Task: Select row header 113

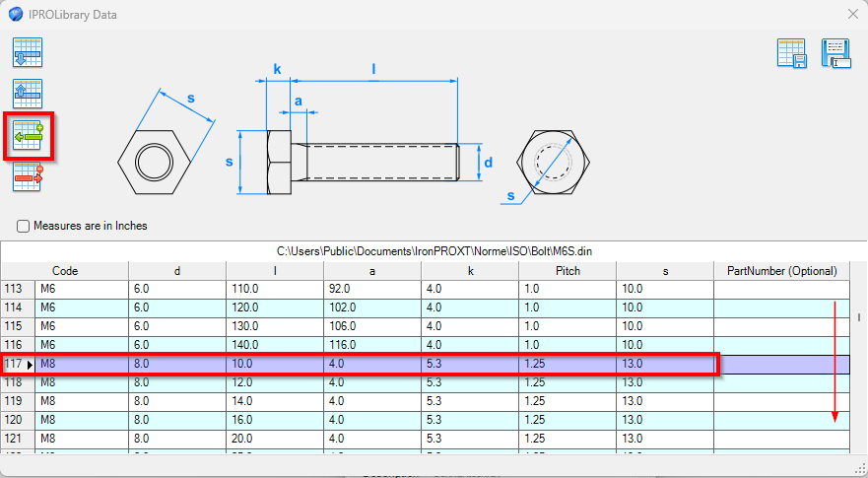Action: coord(18,289)
